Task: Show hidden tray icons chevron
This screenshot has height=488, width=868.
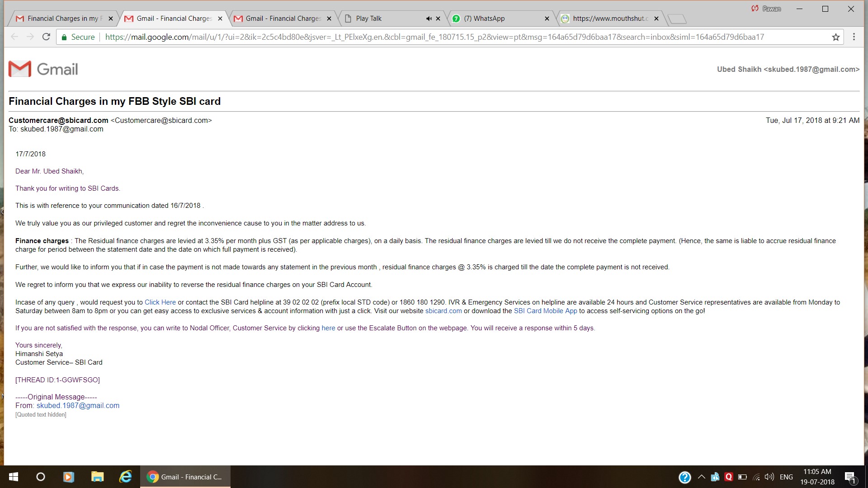Action: pos(702,477)
